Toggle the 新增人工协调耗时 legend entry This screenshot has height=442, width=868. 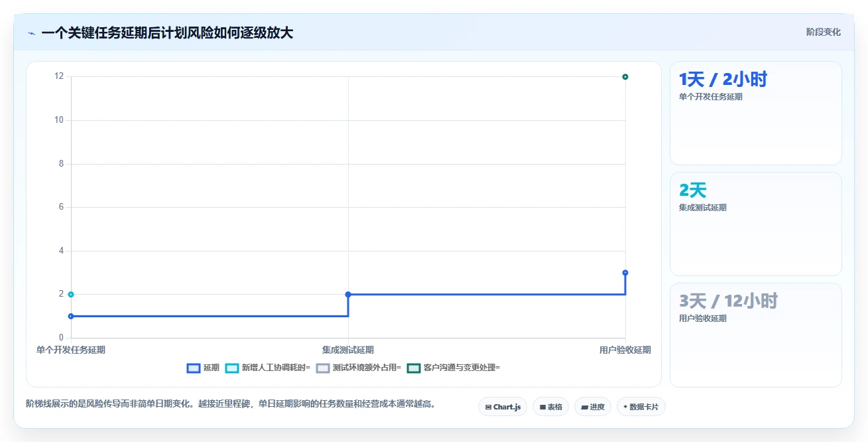(x=268, y=368)
